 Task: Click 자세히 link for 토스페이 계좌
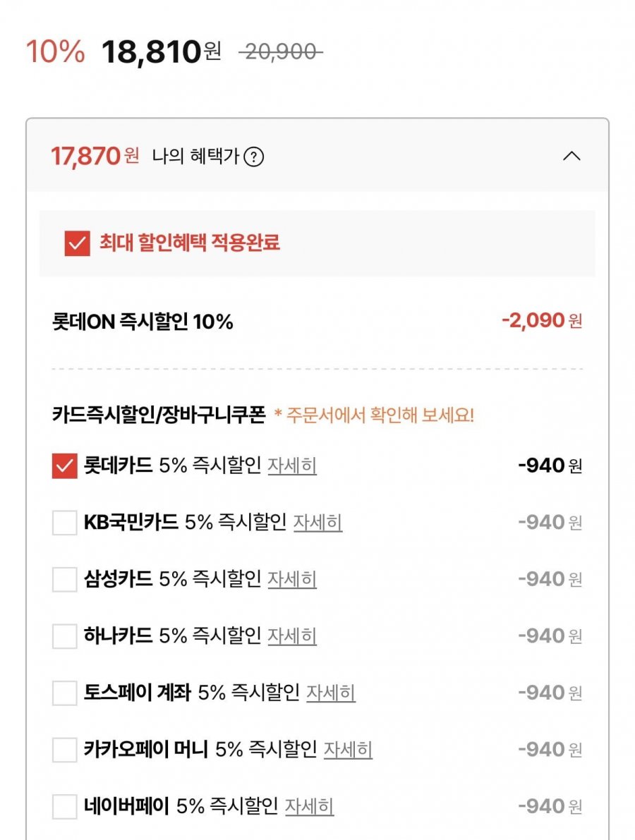click(x=330, y=693)
